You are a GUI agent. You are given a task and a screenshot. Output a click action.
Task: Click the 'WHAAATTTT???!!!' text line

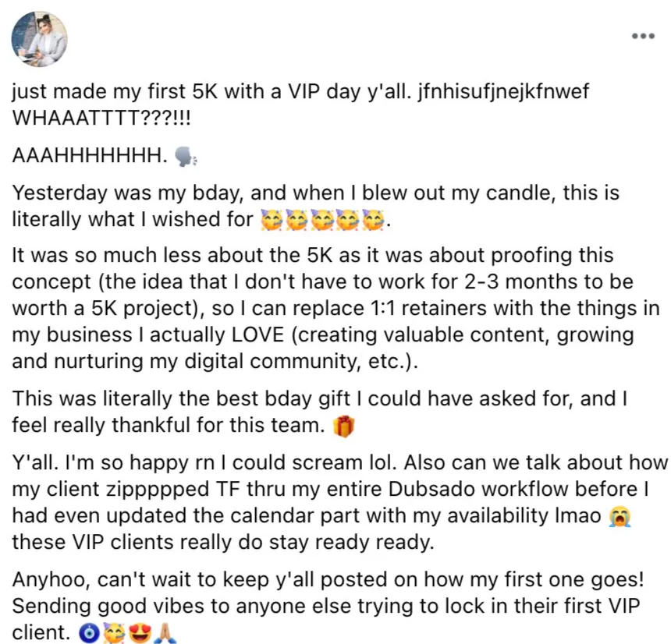point(101,118)
